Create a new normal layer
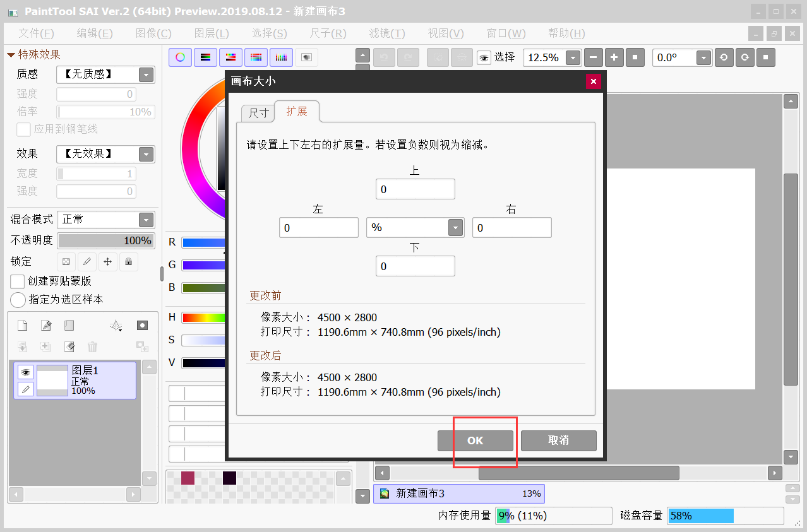This screenshot has width=807, height=532. pyautogui.click(x=22, y=326)
